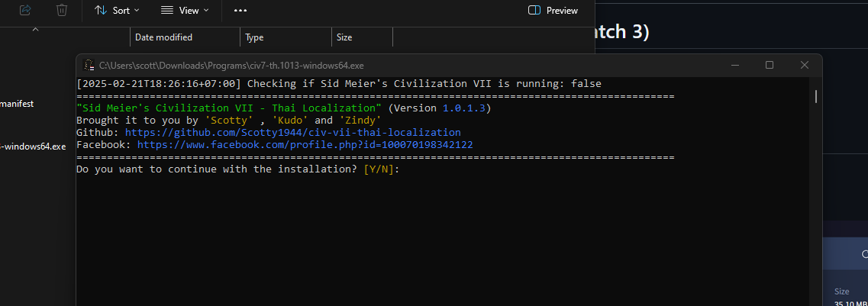Screen dimensions: 868x306
Task: Select the manifest file in File Explorer
Action: point(17,104)
